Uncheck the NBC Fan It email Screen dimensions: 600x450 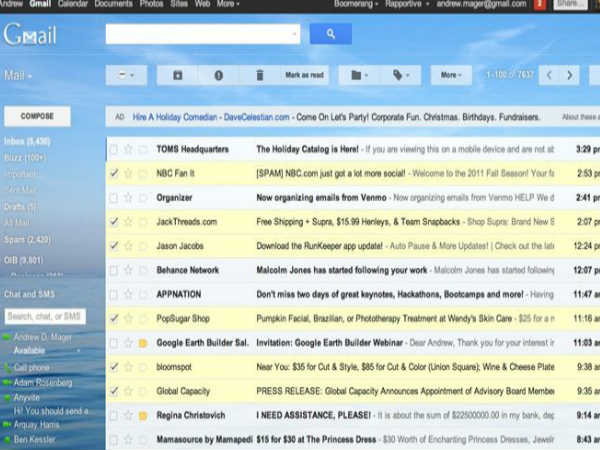pos(114,173)
